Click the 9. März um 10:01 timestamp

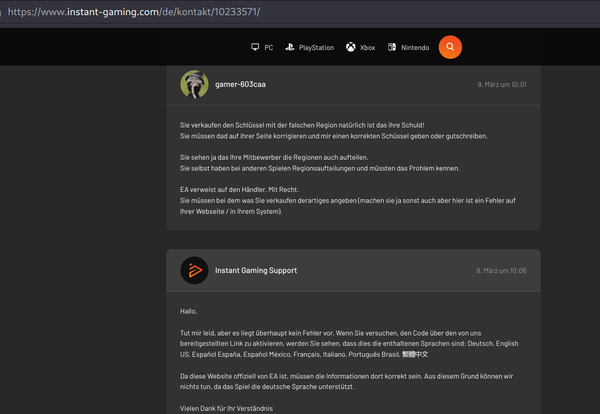tap(502, 85)
